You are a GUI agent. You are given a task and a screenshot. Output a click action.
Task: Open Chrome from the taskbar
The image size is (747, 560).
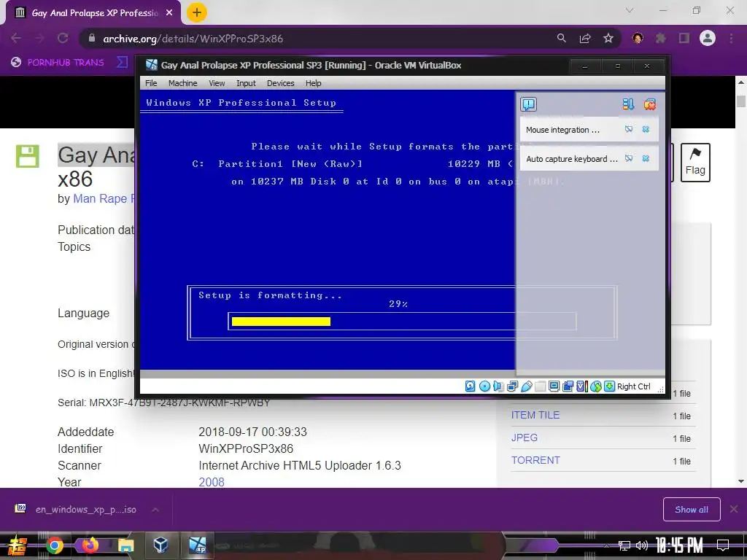click(54, 545)
